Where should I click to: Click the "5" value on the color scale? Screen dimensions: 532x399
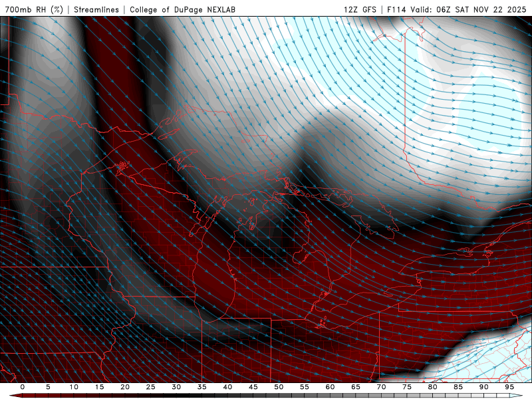pos(48,387)
